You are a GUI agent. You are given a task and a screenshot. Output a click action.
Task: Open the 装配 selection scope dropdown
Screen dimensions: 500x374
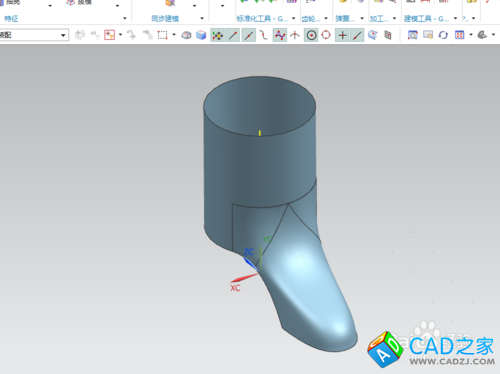point(34,35)
